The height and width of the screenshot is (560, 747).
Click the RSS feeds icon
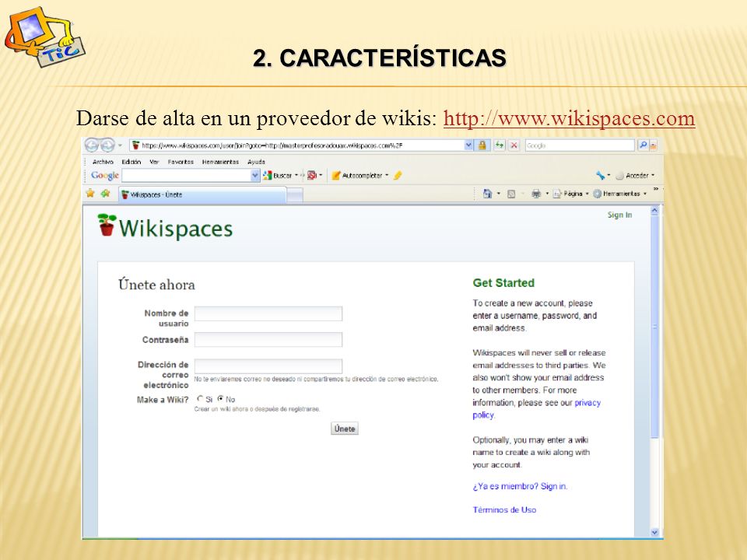coord(511,194)
